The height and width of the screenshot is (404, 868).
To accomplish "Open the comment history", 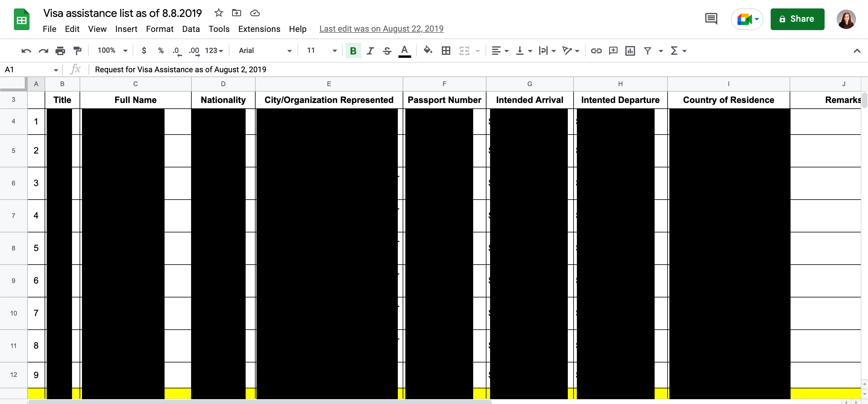I will tap(711, 19).
